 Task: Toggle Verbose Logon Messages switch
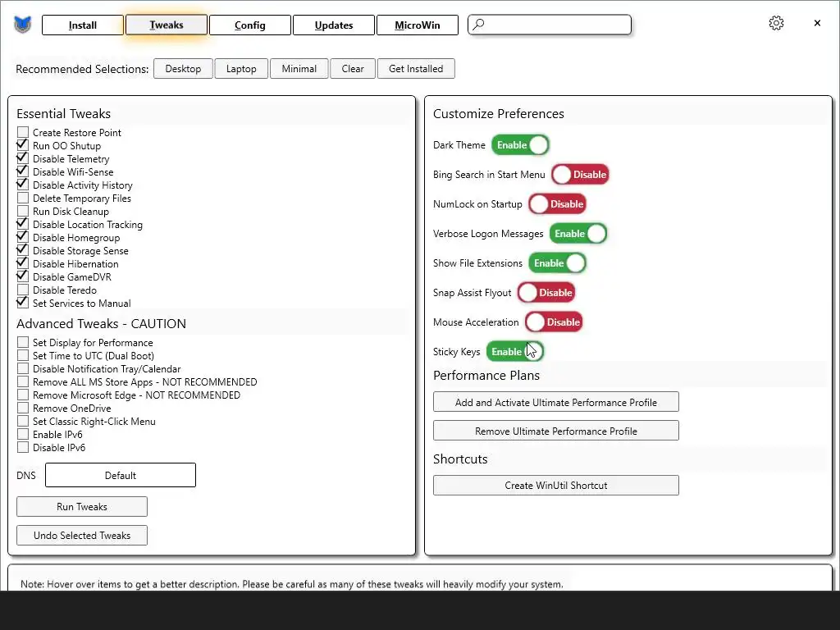point(578,234)
